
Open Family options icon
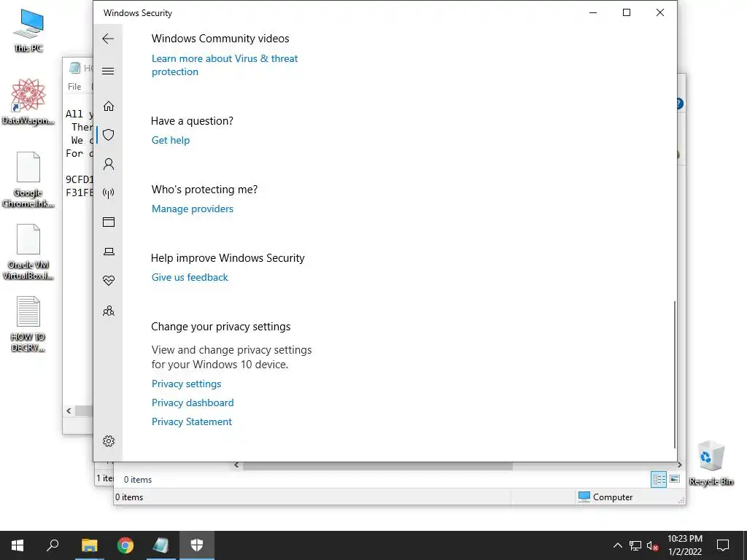[x=109, y=311]
